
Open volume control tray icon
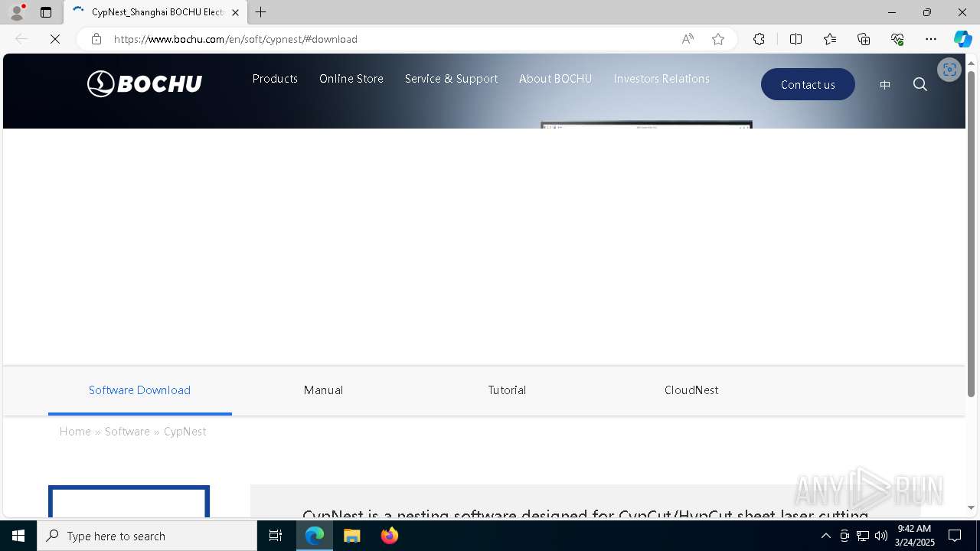tap(881, 536)
